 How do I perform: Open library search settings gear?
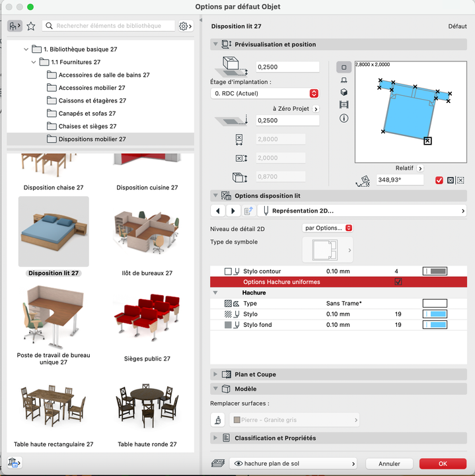click(186, 26)
